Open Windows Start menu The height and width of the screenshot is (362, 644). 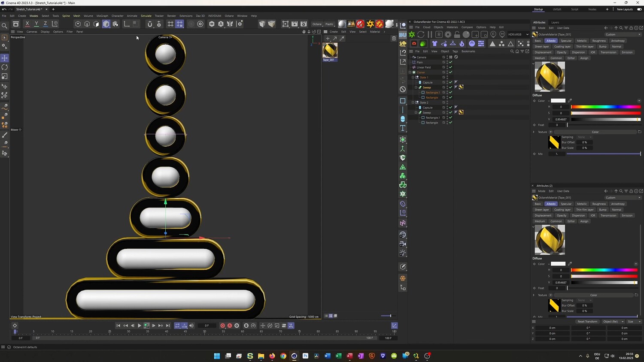(x=217, y=356)
